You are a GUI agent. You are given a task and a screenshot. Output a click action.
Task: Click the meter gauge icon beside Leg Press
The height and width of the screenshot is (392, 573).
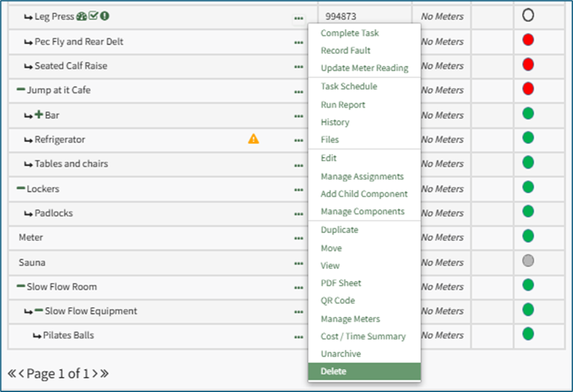pos(81,17)
